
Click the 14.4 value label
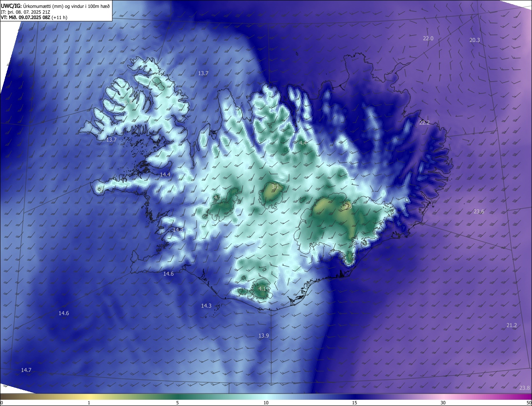(x=165, y=174)
